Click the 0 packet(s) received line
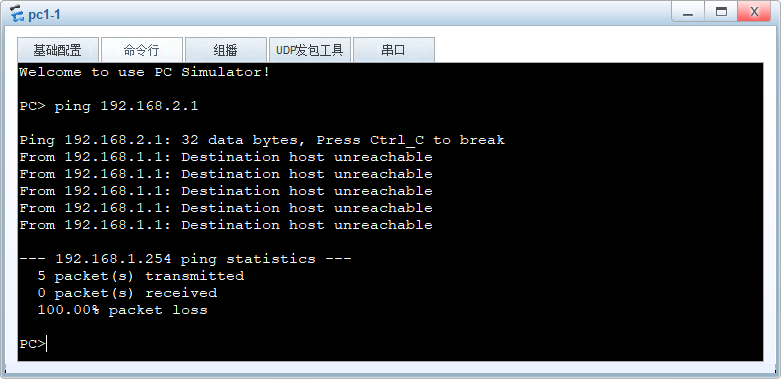The image size is (781, 379). pos(127,293)
